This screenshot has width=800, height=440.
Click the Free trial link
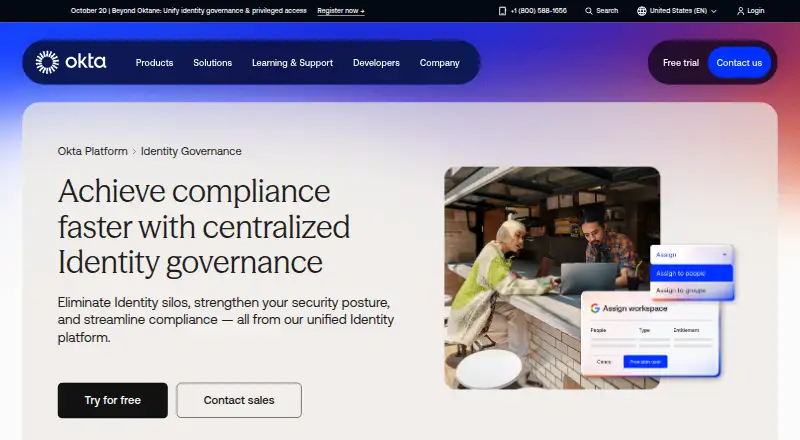[x=681, y=63]
